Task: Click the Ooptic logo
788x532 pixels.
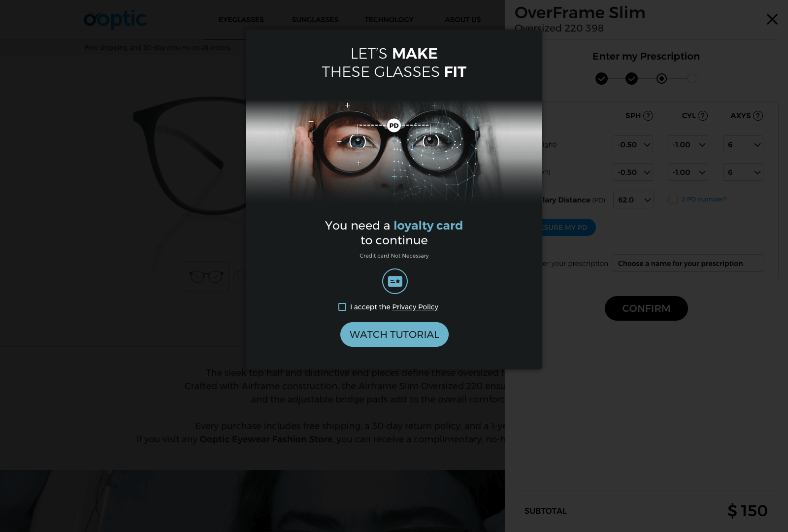Action: [x=115, y=20]
